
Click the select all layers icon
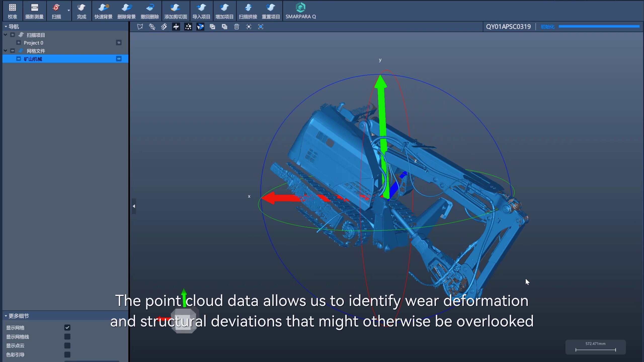(x=212, y=27)
